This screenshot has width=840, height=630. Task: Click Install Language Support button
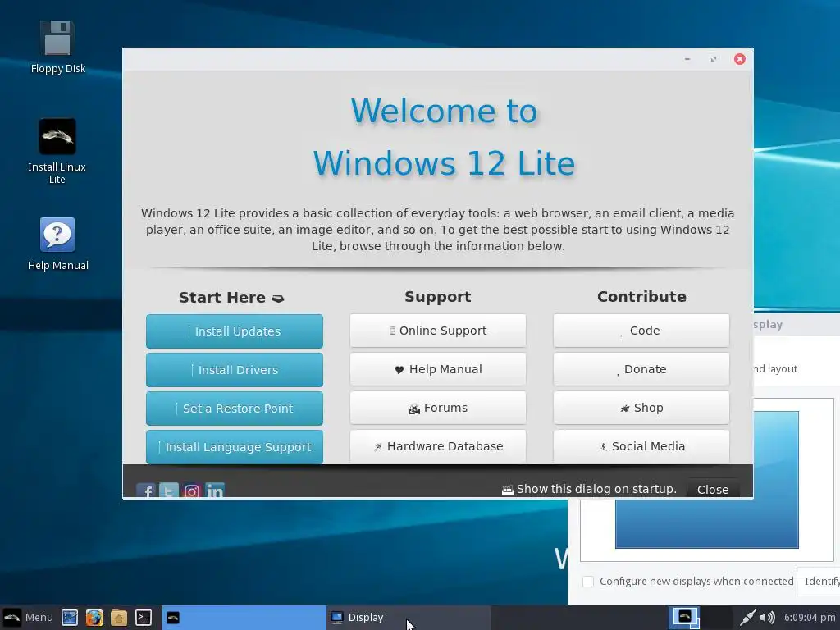click(235, 447)
